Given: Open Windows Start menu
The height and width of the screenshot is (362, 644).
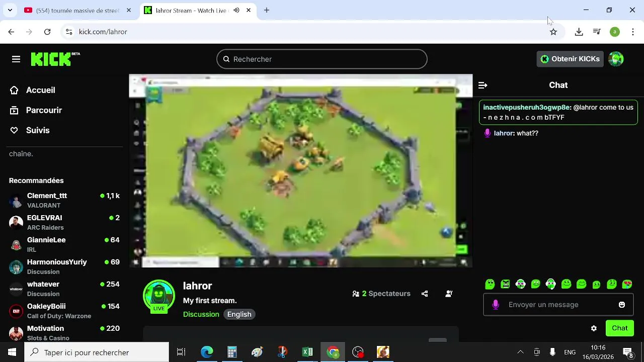Looking at the screenshot, I should coord(12,352).
